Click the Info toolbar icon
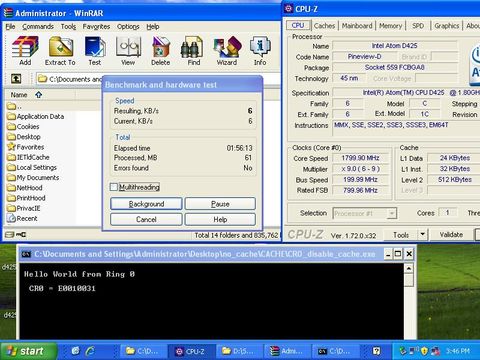The width and height of the screenshot is (480, 360). coord(260,51)
